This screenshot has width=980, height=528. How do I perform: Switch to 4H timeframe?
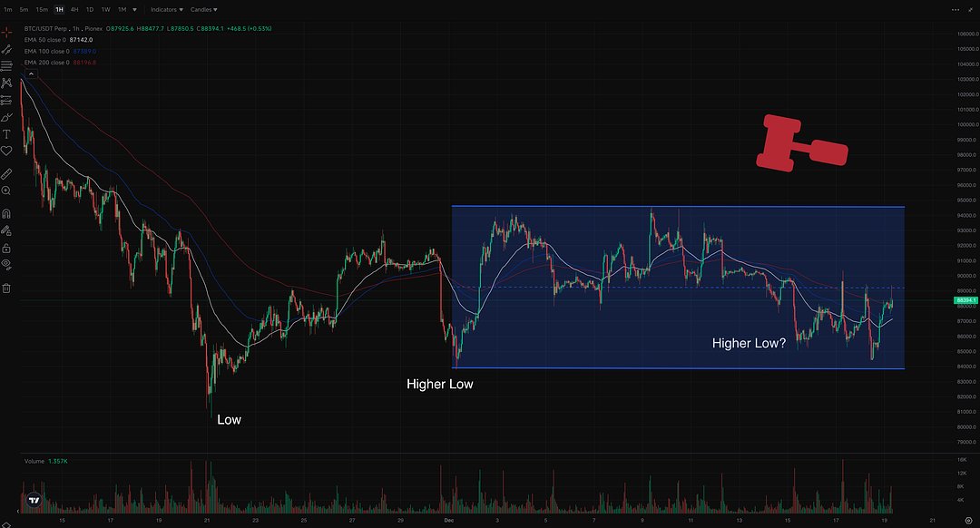point(74,9)
